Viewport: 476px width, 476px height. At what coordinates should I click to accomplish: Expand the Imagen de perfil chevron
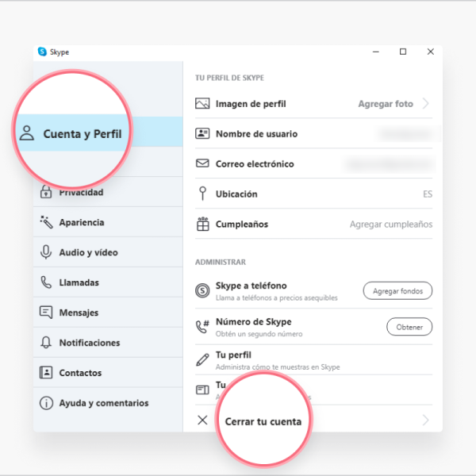point(426,103)
